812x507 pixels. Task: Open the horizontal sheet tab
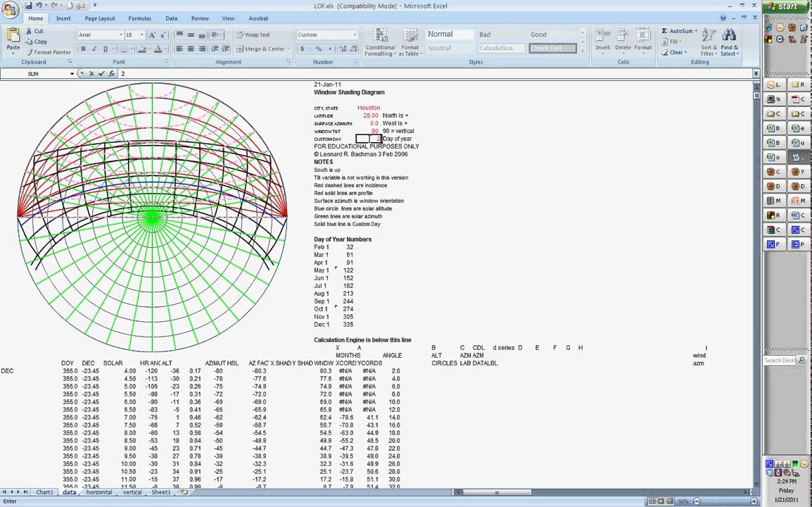[x=99, y=492]
